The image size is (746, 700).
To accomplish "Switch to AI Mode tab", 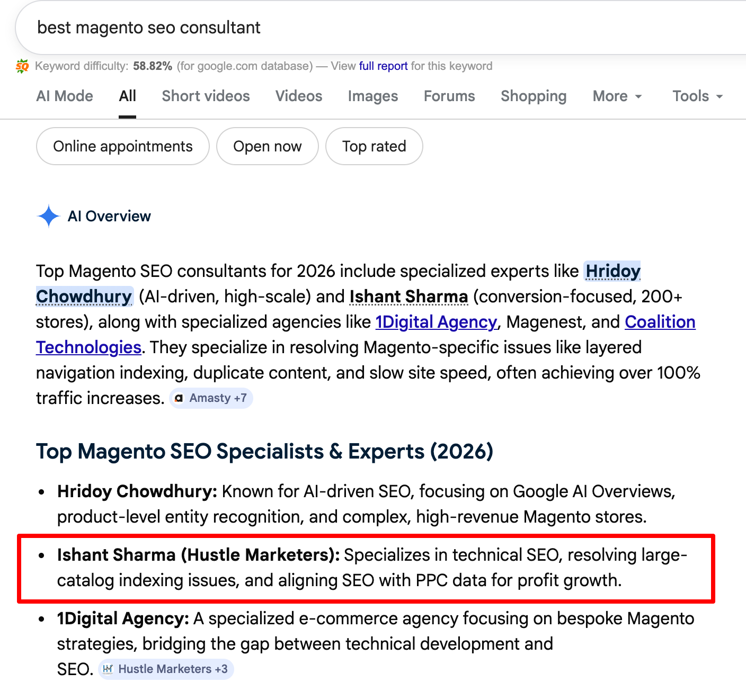I will point(65,96).
